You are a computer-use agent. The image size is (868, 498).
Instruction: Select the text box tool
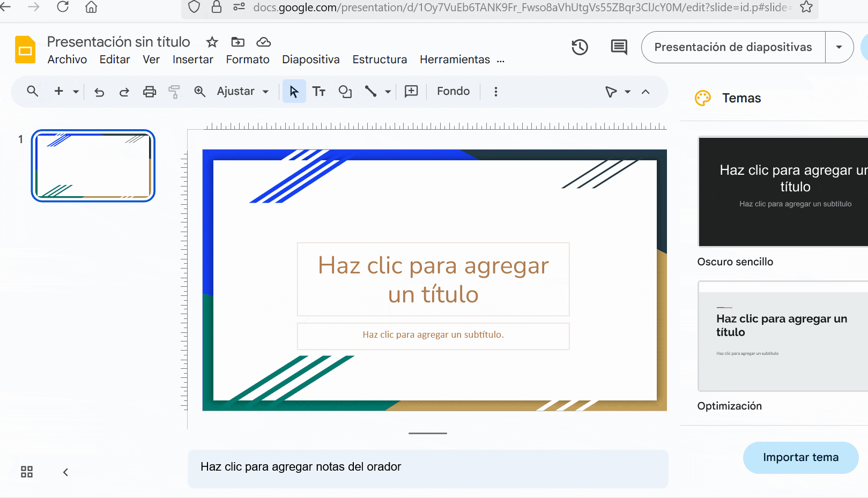pyautogui.click(x=319, y=92)
